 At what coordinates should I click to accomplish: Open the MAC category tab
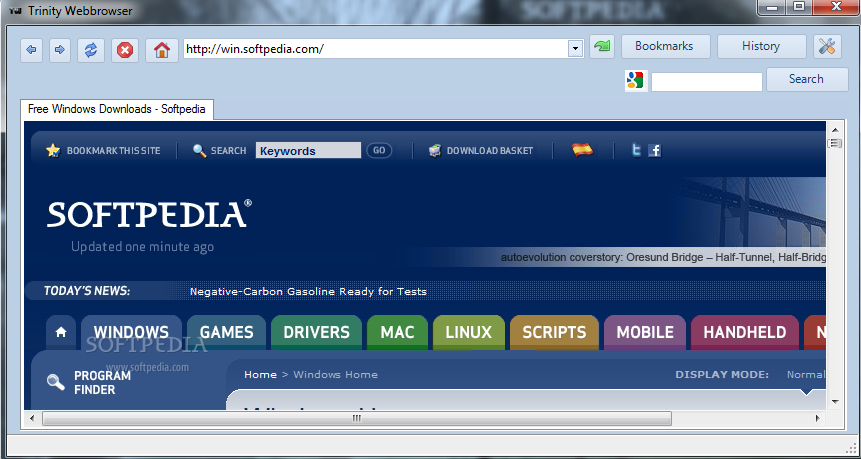coord(397,332)
